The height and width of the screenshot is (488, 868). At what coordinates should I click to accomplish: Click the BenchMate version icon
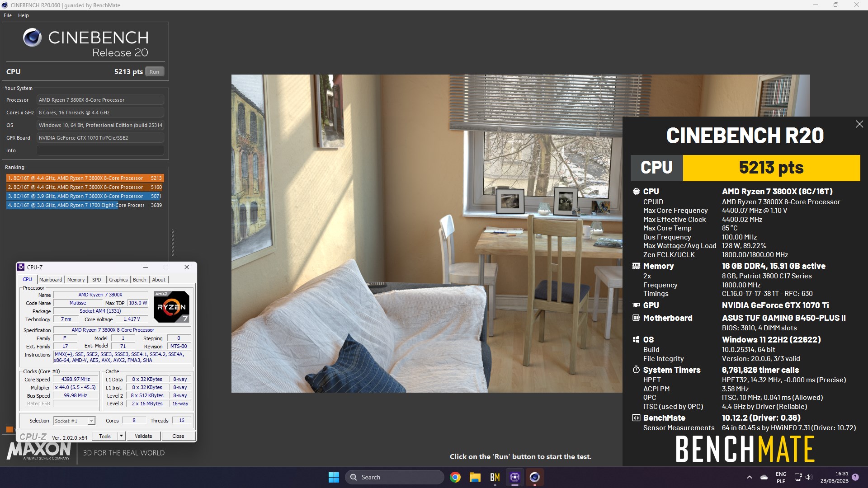(x=636, y=418)
